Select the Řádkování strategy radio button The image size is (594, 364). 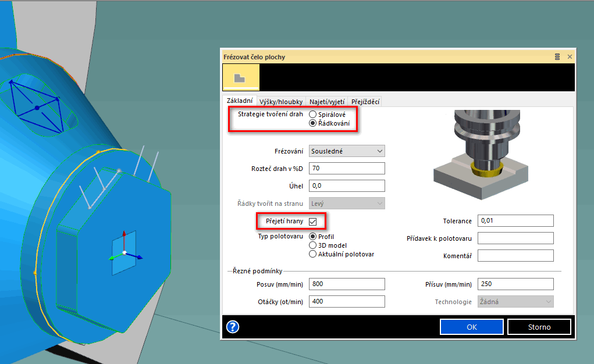(313, 123)
